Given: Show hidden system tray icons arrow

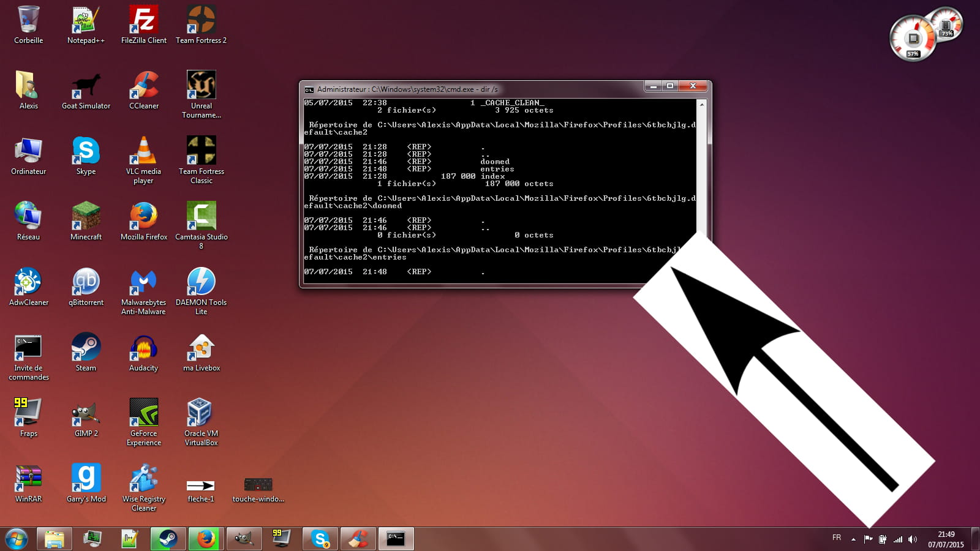Looking at the screenshot, I should coord(853,539).
